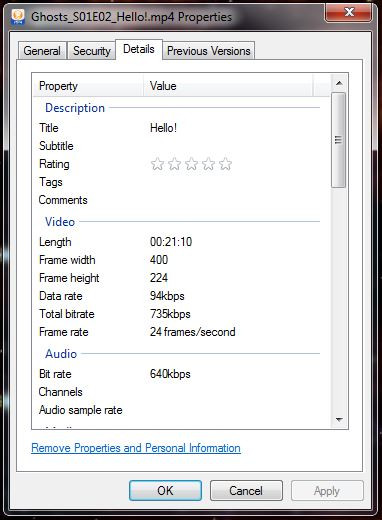This screenshot has width=382, height=520.
Task: Click the Cancel button
Action: coord(246,491)
